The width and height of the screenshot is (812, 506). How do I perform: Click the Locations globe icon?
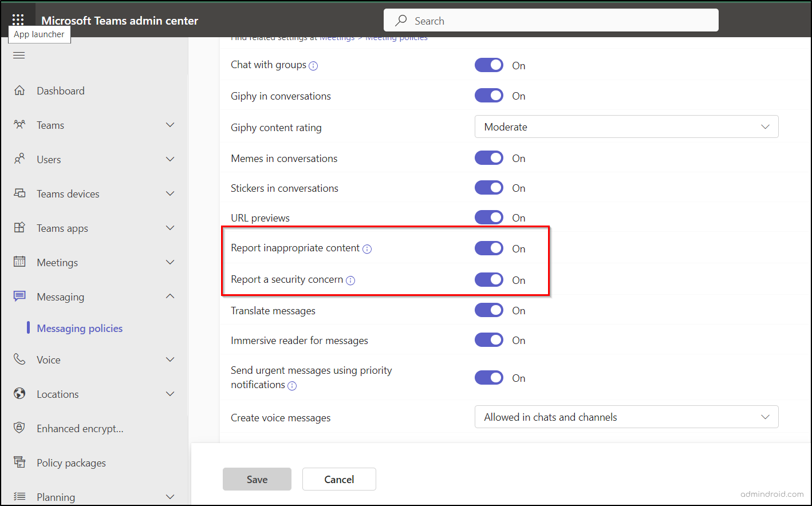(x=19, y=394)
